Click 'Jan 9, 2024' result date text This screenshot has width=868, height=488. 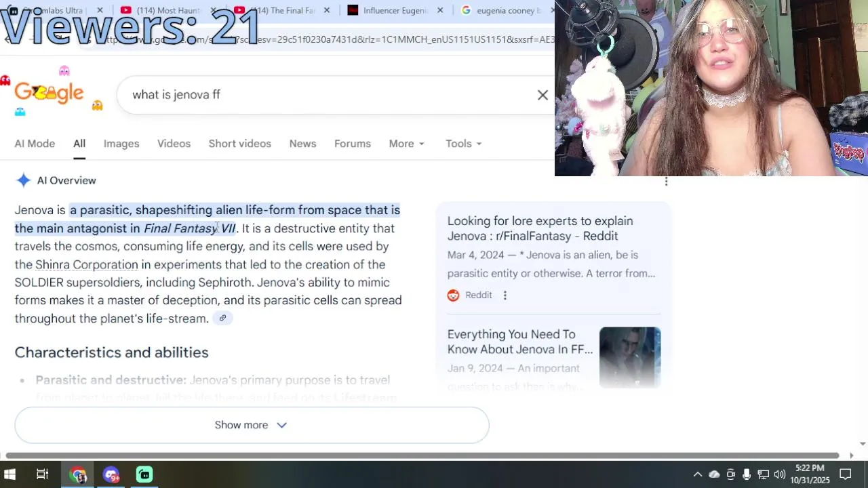(475, 368)
